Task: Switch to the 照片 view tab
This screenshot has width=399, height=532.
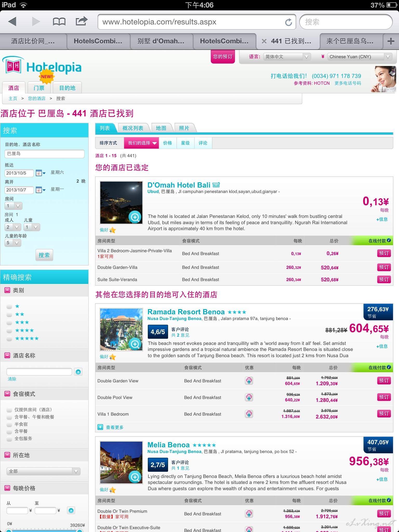Action: coord(184,128)
